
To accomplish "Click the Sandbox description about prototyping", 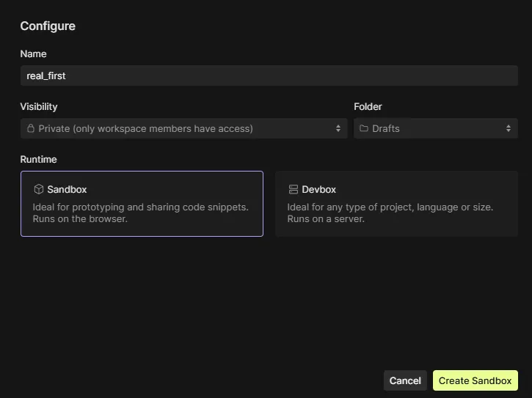I will pos(141,213).
